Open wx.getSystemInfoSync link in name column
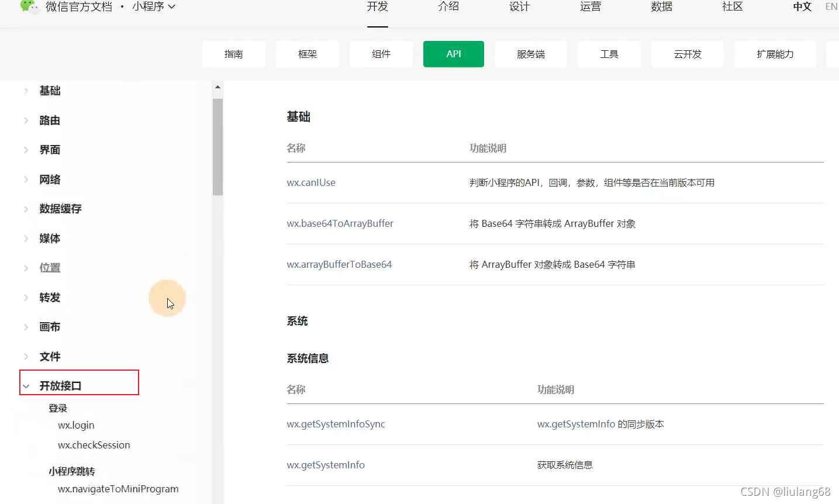Viewport: 839px width, 504px height. coord(336,424)
